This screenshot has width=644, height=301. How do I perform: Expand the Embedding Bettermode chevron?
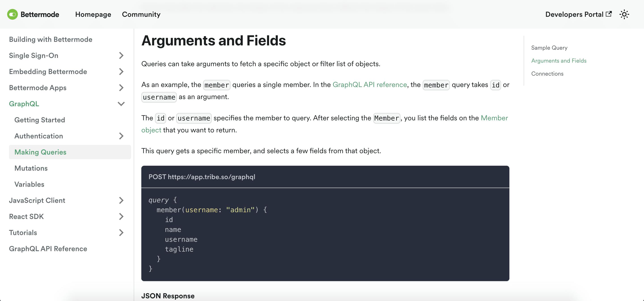121,72
